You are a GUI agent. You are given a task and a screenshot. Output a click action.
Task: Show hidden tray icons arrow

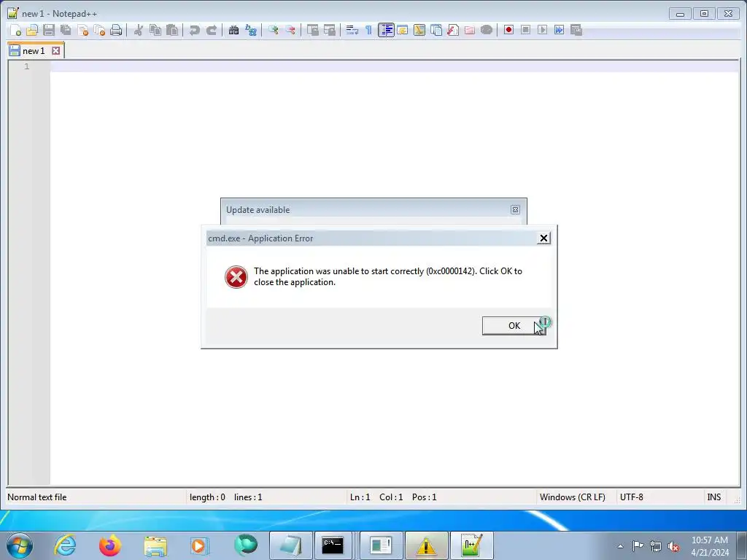620,546
